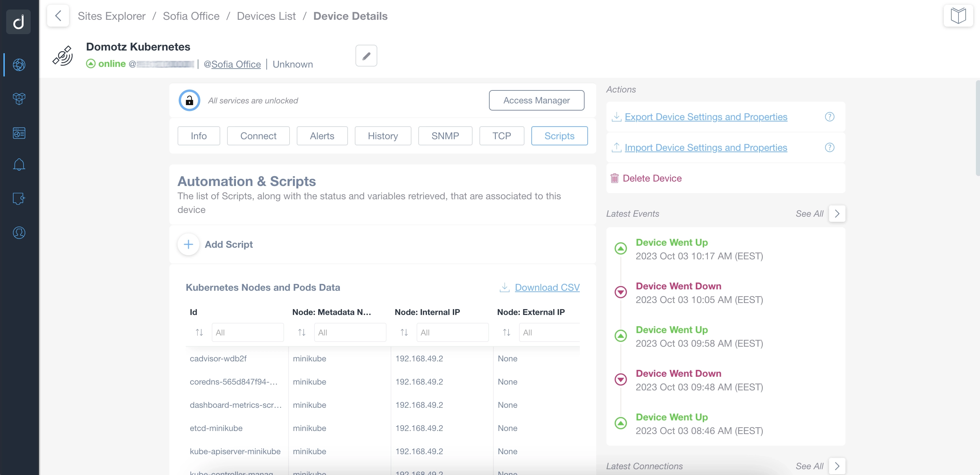
Task: Focus the Id filter field
Action: (248, 332)
